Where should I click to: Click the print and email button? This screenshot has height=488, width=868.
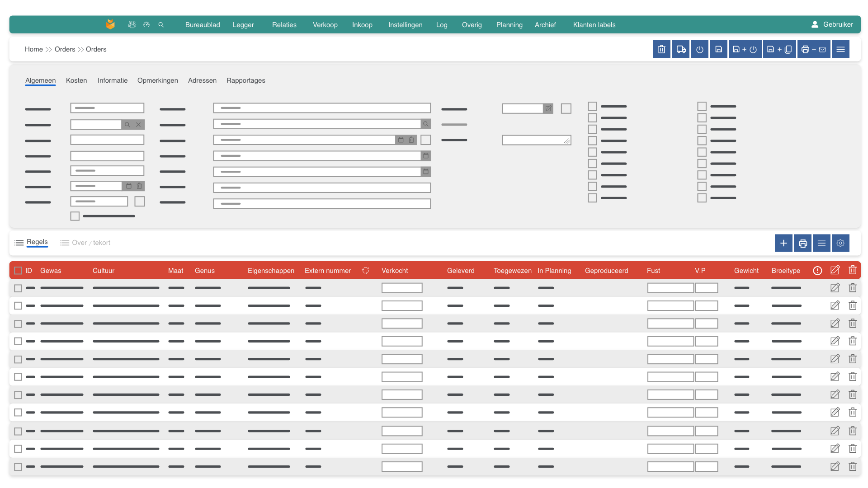pos(813,49)
